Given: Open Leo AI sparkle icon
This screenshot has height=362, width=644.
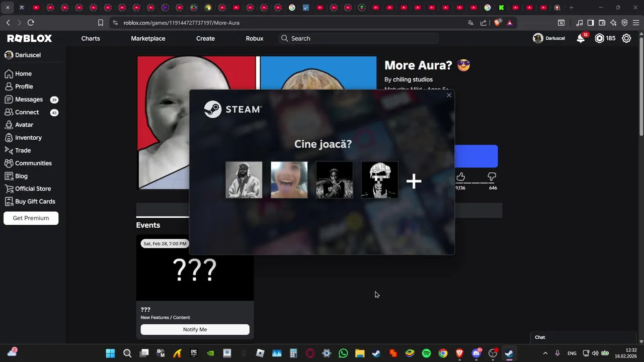Looking at the screenshot, I should (x=613, y=23).
